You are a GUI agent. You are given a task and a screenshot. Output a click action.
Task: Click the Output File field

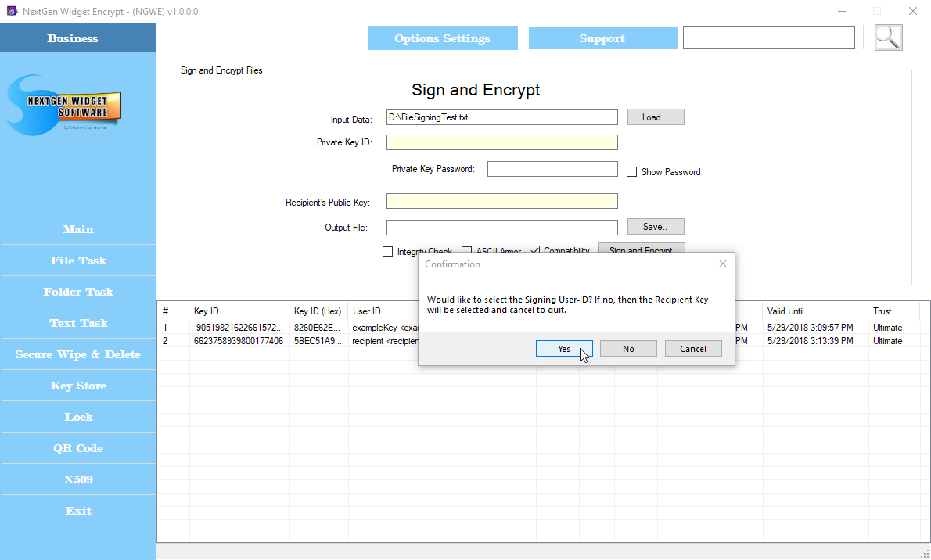point(501,228)
